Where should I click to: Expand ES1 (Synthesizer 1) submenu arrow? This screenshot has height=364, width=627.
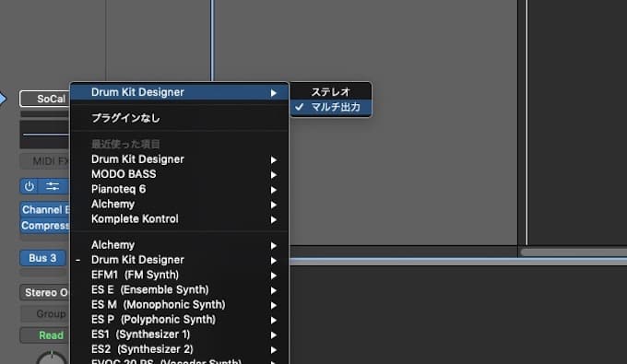(x=274, y=335)
